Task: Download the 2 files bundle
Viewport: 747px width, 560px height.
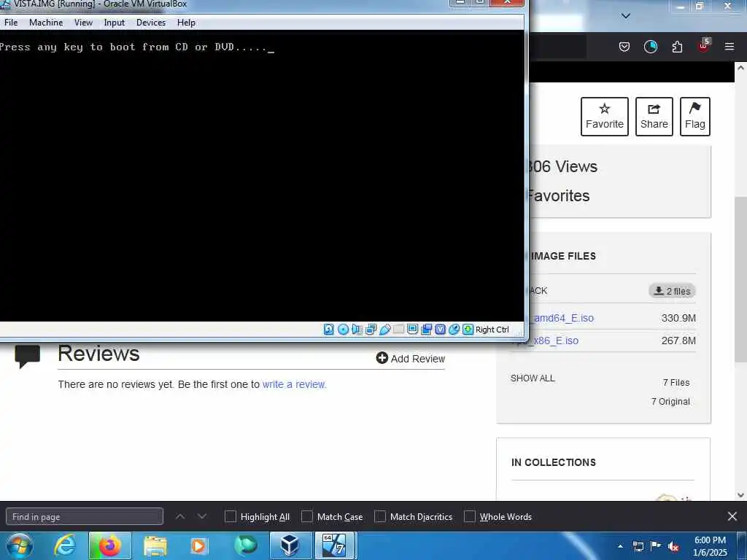Action: pyautogui.click(x=672, y=291)
